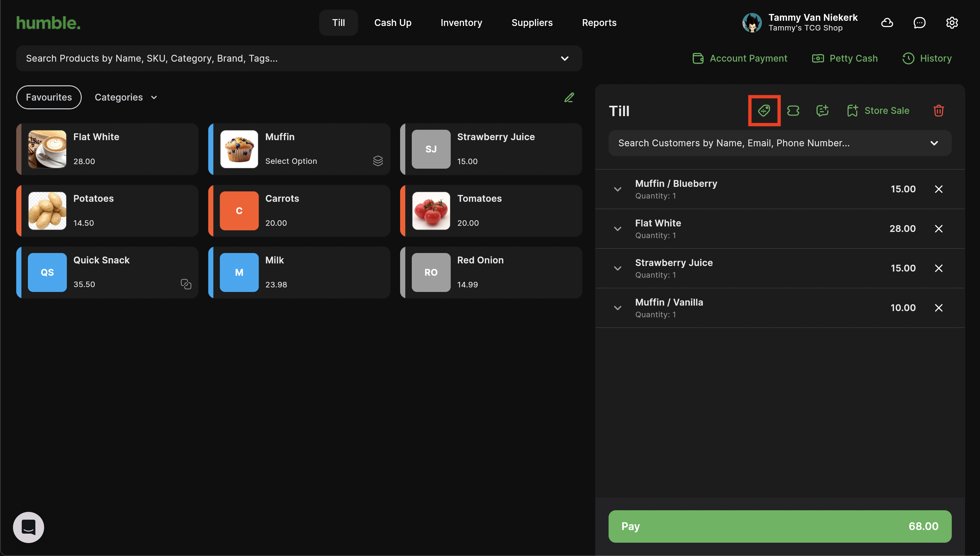This screenshot has width=980, height=556.
Task: Open the chat messages icon in header
Action: 919,23
